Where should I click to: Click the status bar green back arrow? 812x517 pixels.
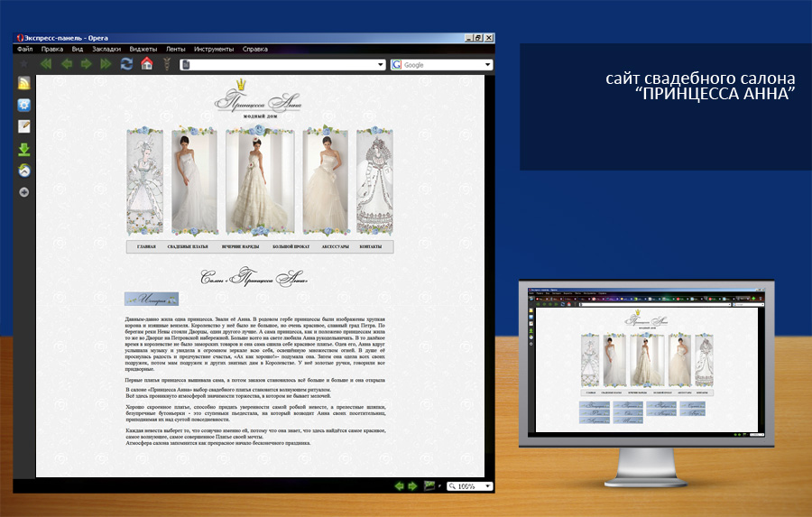pos(399,486)
